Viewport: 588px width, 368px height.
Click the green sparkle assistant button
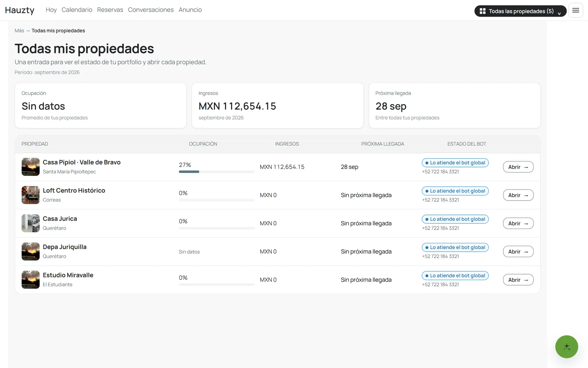click(x=567, y=347)
